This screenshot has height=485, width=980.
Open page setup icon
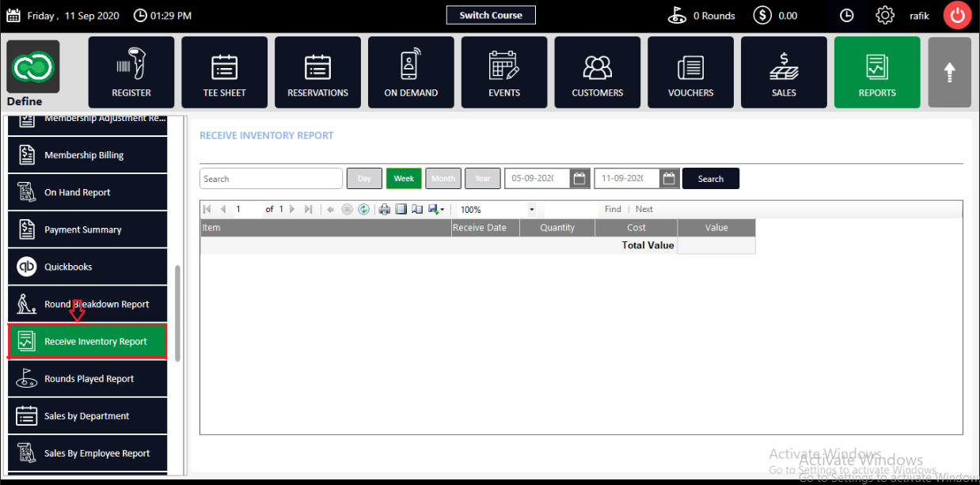(417, 210)
